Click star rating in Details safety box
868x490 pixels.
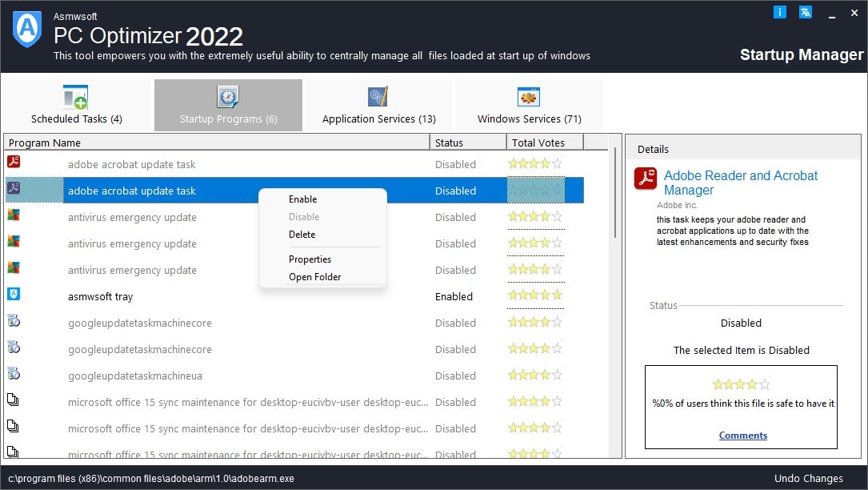742,384
